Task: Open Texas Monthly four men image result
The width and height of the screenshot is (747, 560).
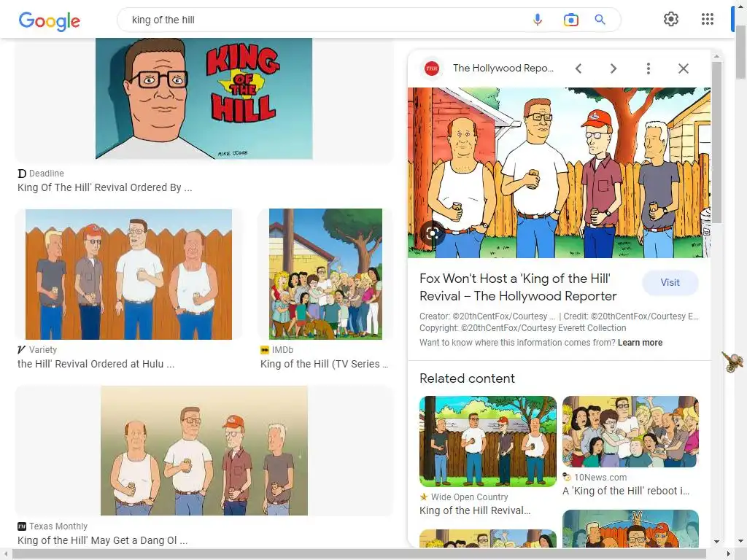Action: (204, 451)
